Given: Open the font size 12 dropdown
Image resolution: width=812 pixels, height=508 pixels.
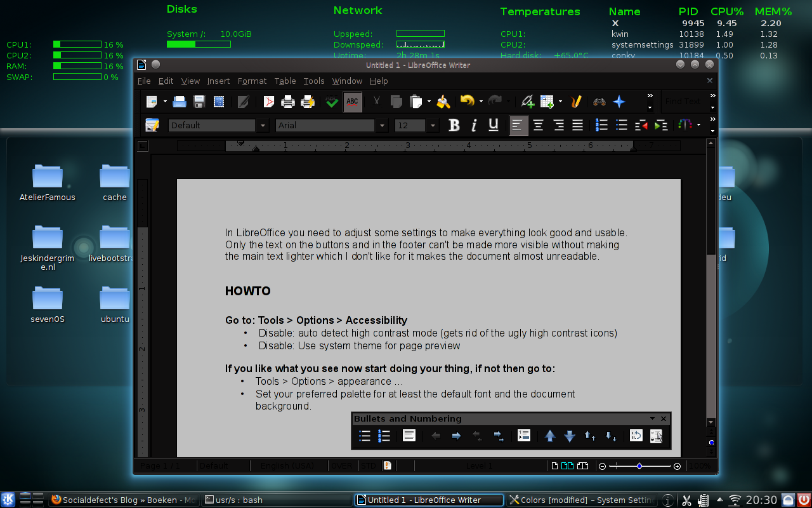Looking at the screenshot, I should point(433,126).
